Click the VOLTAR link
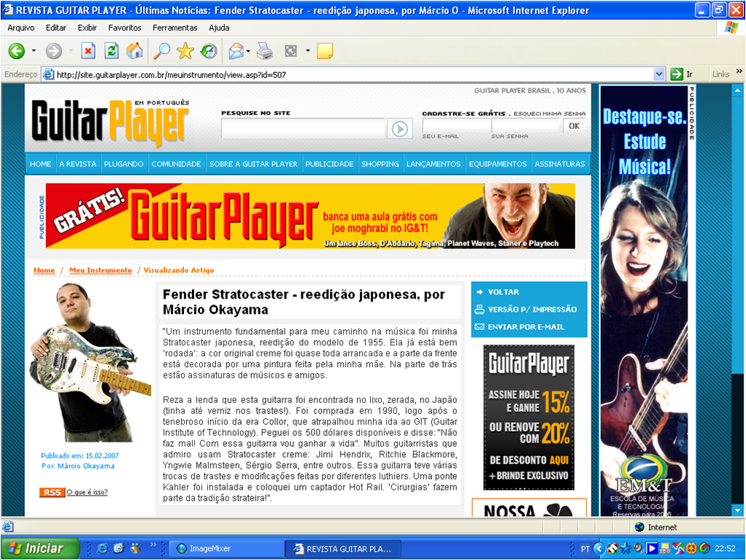This screenshot has width=746, height=560. coord(504,291)
